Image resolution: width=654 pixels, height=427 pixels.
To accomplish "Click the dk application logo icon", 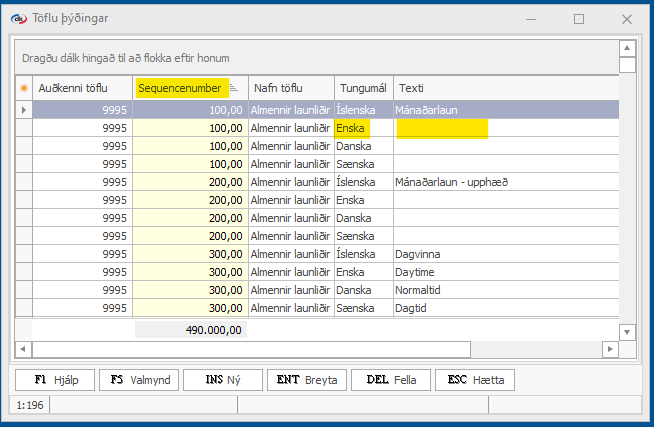I will pyautogui.click(x=18, y=19).
